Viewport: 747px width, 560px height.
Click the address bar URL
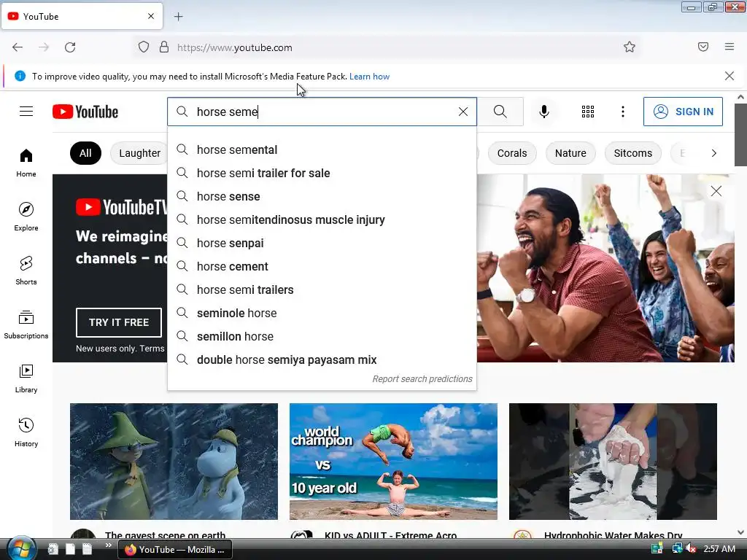point(234,47)
